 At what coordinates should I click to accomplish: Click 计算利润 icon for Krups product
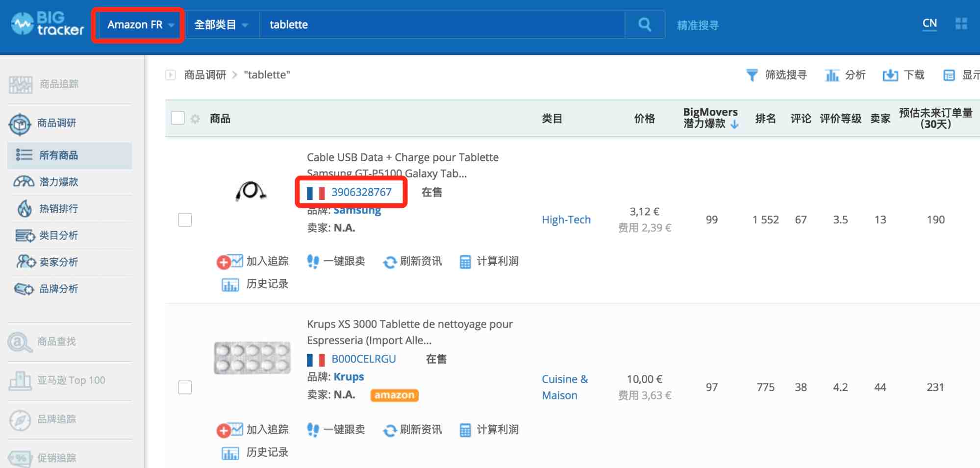[465, 430]
